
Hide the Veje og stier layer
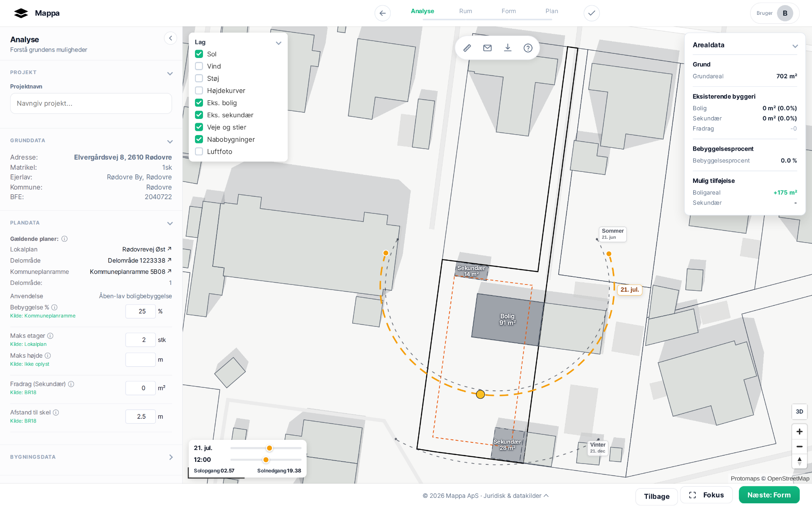(199, 127)
